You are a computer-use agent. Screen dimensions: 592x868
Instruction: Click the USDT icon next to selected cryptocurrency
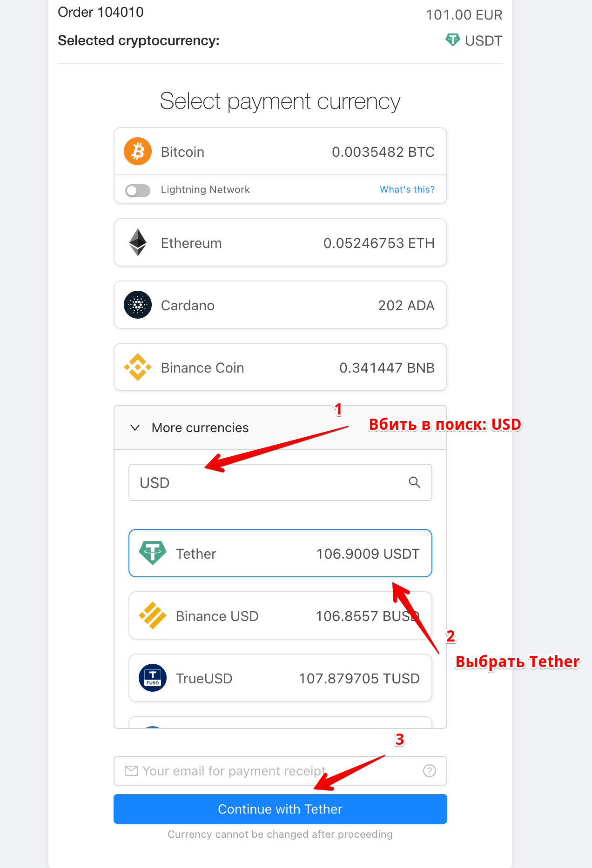[x=452, y=40]
